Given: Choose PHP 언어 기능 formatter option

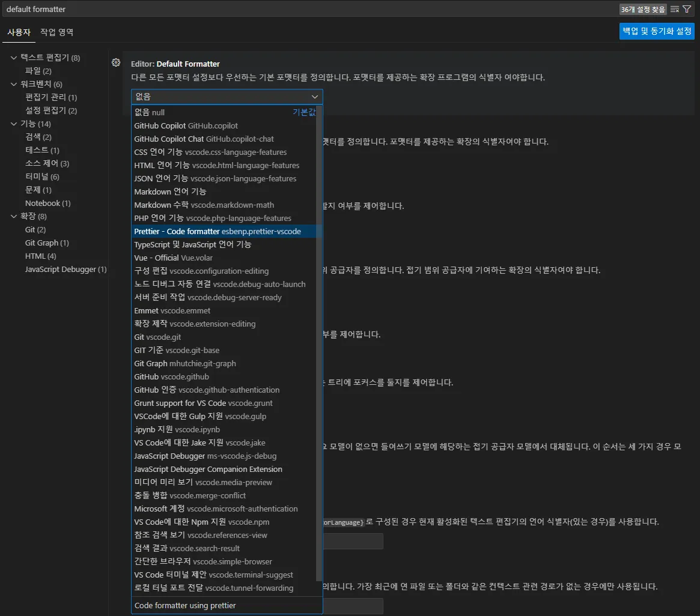Looking at the screenshot, I should click(224, 218).
